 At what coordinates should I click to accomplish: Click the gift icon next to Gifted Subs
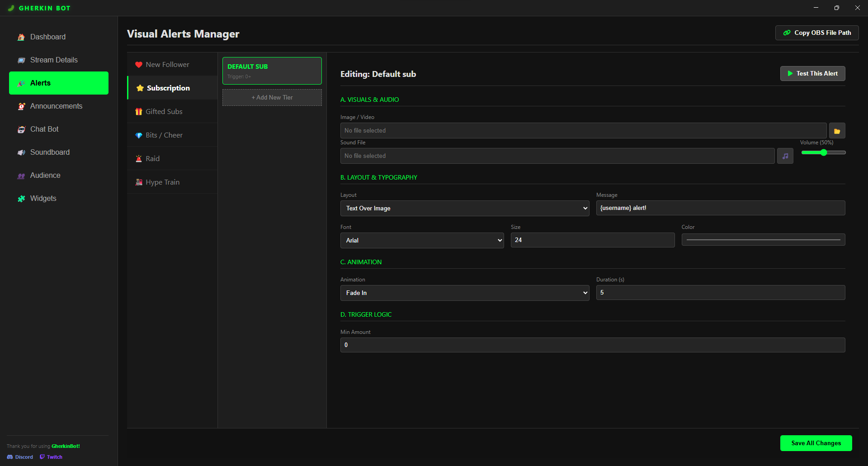tap(139, 111)
